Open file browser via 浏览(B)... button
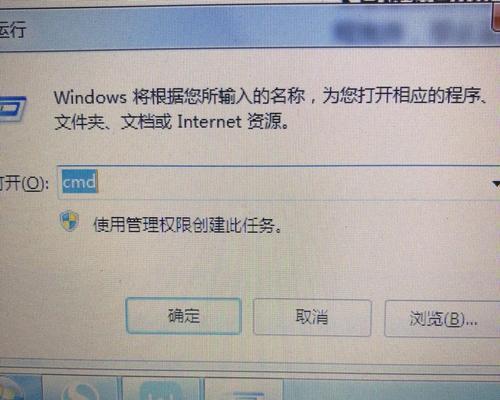500x400 pixels. 442,318
